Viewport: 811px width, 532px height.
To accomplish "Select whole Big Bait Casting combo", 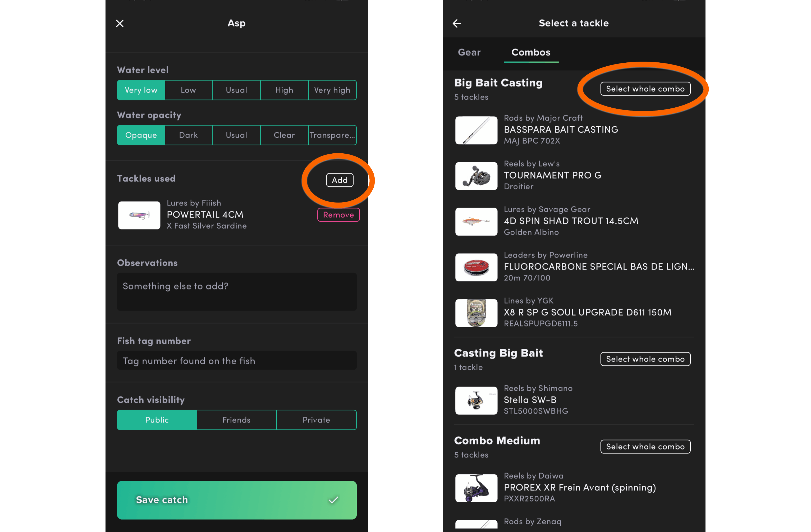I will click(x=645, y=89).
